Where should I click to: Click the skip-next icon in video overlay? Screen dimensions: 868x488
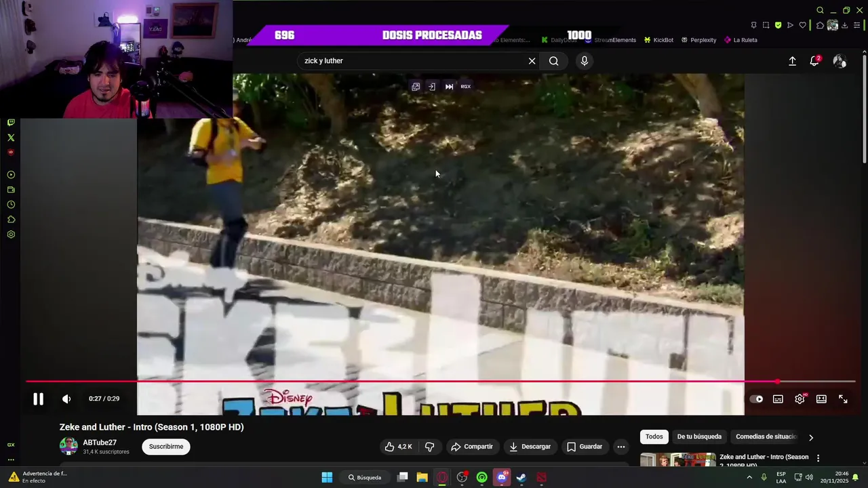pos(449,87)
